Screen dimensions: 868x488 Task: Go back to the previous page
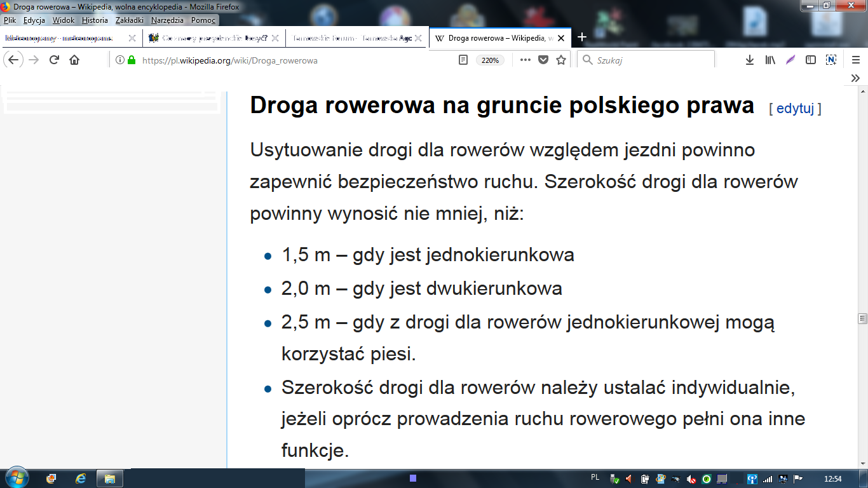14,60
